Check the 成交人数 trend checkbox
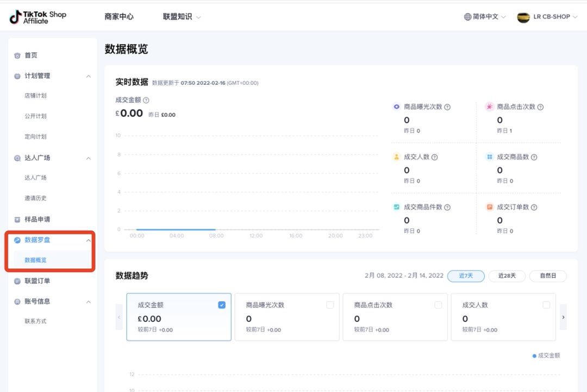Viewport: 587px width, 392px height. [546, 305]
